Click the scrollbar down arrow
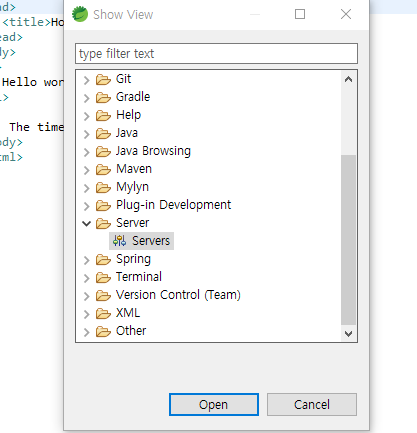This screenshot has height=433, width=417. point(348,333)
